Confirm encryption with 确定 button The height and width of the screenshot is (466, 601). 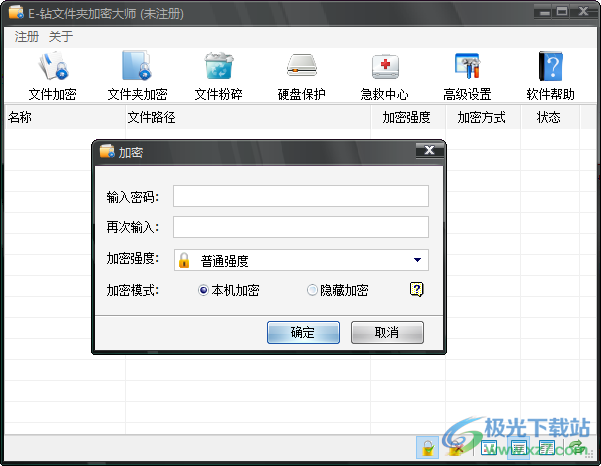point(303,332)
